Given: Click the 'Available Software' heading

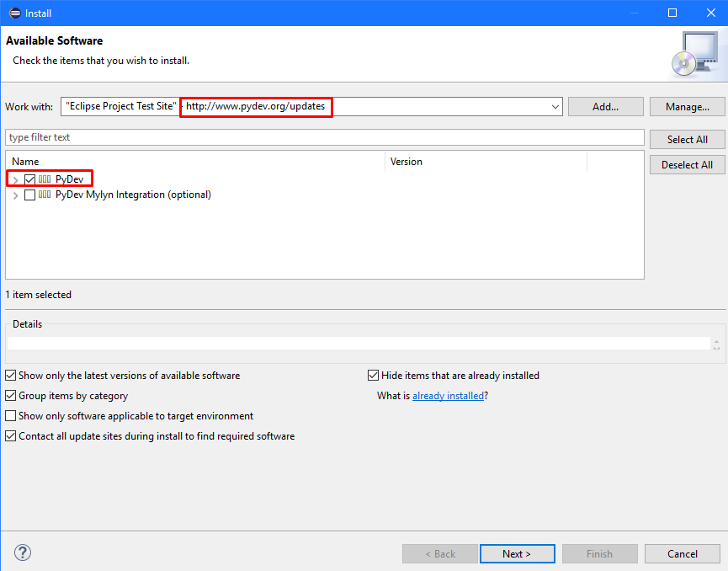Looking at the screenshot, I should [x=55, y=41].
